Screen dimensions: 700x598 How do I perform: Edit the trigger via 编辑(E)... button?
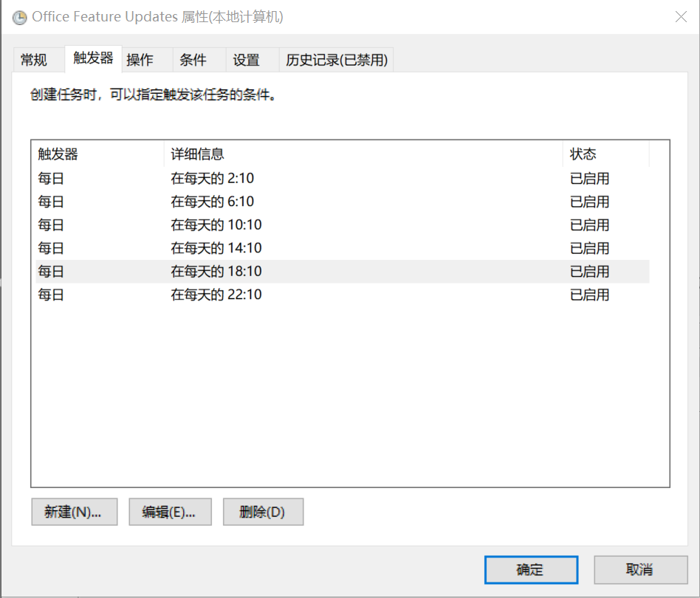[x=170, y=512]
